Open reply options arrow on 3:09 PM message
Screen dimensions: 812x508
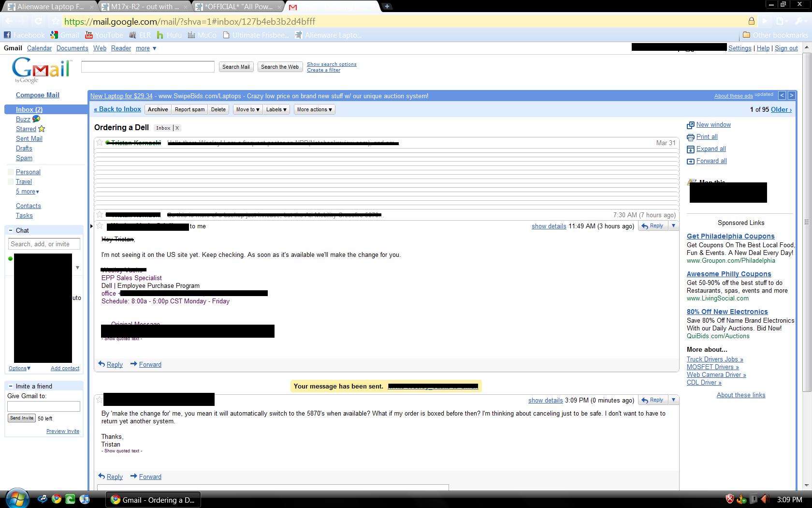[x=673, y=400]
